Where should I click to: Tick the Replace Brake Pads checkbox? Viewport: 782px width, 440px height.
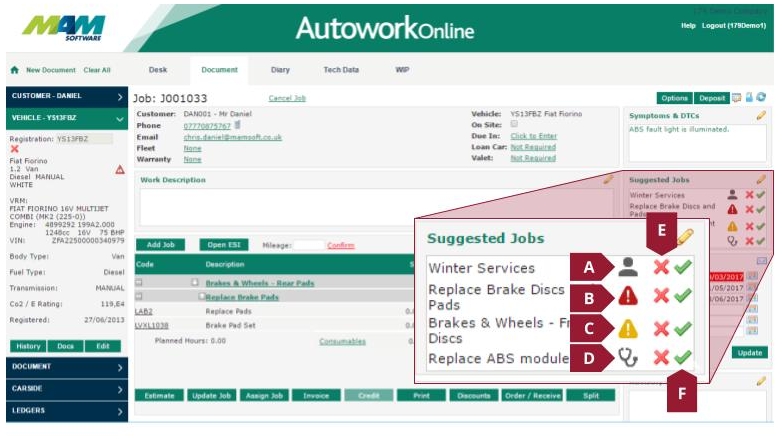[202, 297]
